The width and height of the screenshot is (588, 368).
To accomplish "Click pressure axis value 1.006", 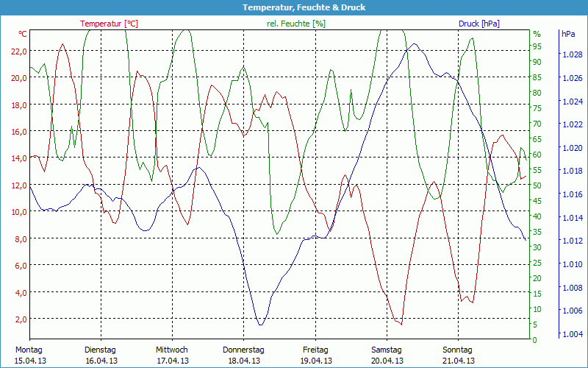I will (x=573, y=311).
